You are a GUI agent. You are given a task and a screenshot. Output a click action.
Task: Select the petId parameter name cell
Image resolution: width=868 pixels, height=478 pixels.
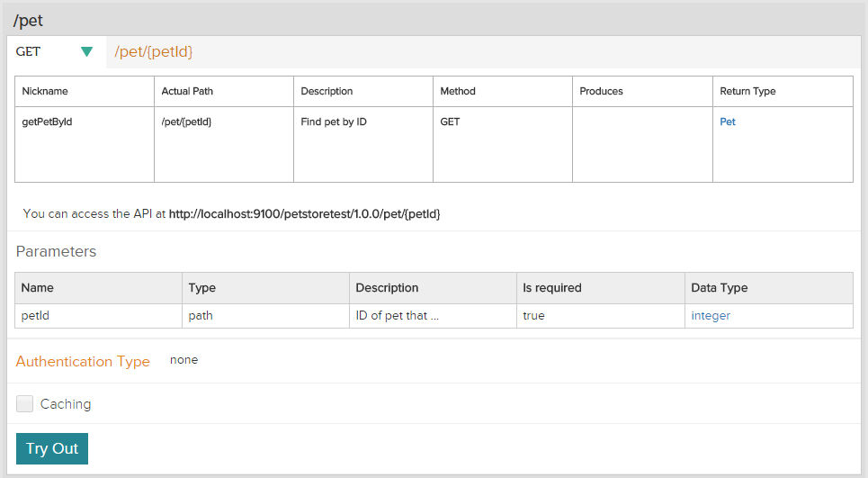(x=99, y=316)
